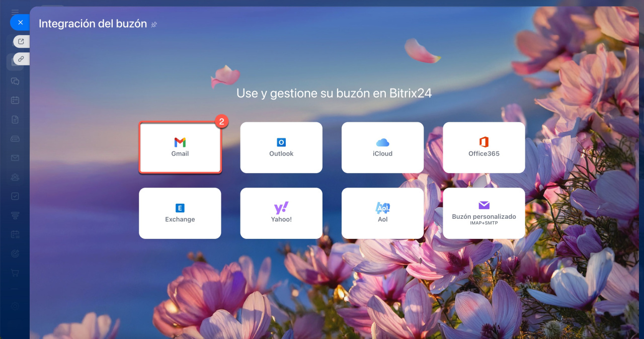This screenshot has height=339, width=644.
Task: Open Tasks via the checkmark sidebar icon
Action: click(15, 196)
